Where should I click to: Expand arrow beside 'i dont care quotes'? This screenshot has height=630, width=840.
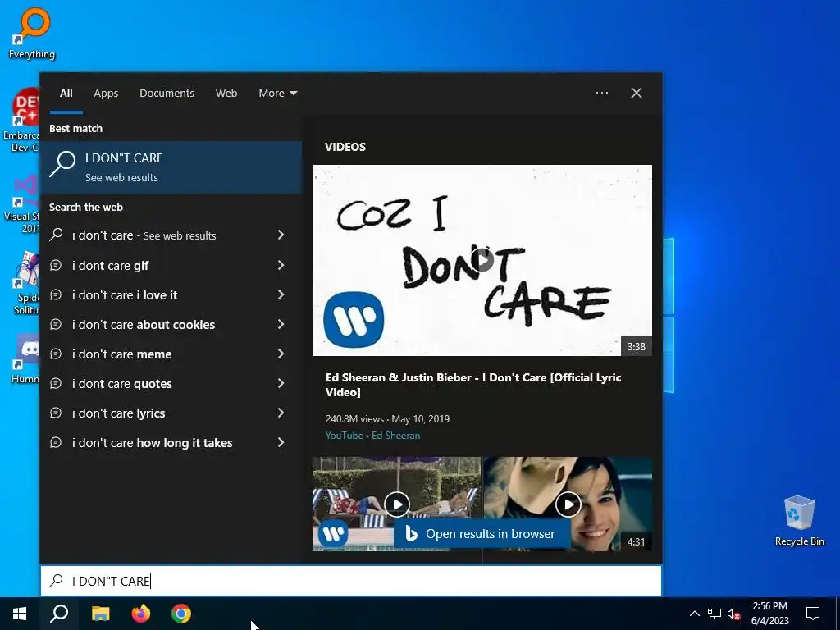click(x=281, y=382)
